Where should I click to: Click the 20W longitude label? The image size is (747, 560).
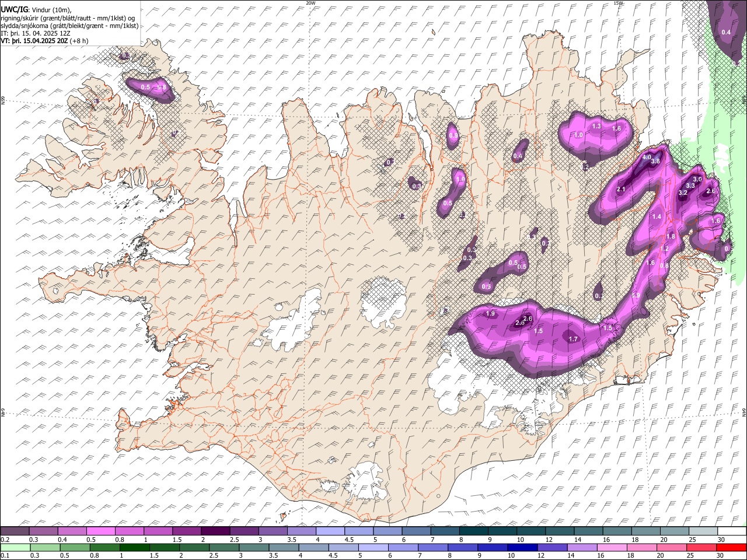click(x=310, y=3)
